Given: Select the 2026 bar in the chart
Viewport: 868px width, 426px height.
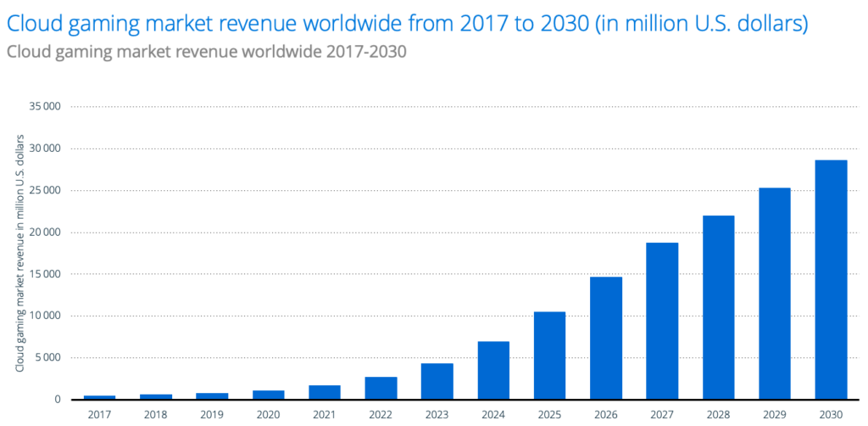Looking at the screenshot, I should pyautogui.click(x=606, y=338).
